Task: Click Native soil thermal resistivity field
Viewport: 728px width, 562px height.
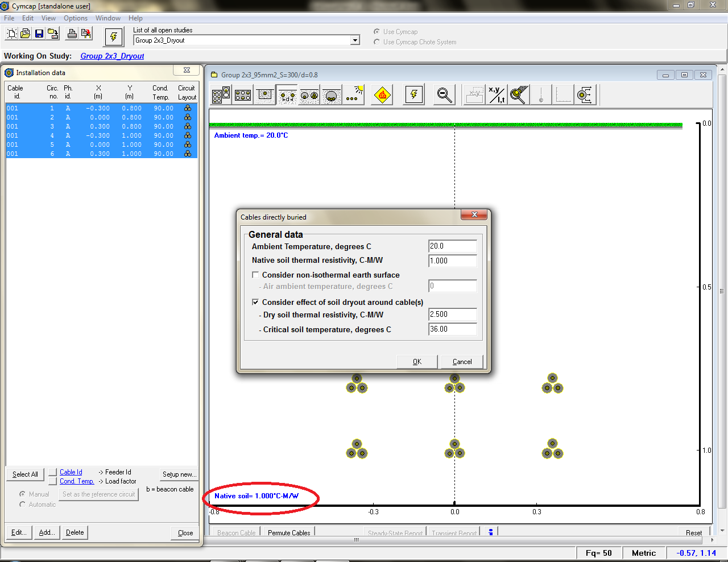Action: [453, 261]
